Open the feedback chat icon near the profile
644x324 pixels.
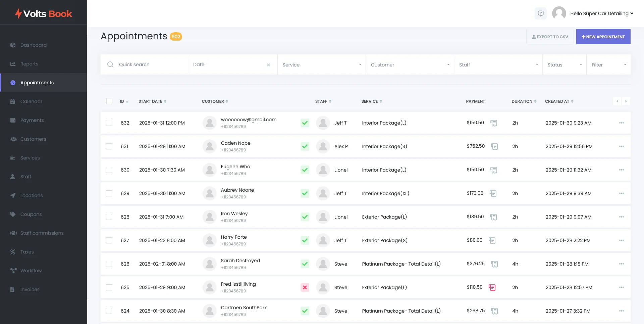coord(540,13)
